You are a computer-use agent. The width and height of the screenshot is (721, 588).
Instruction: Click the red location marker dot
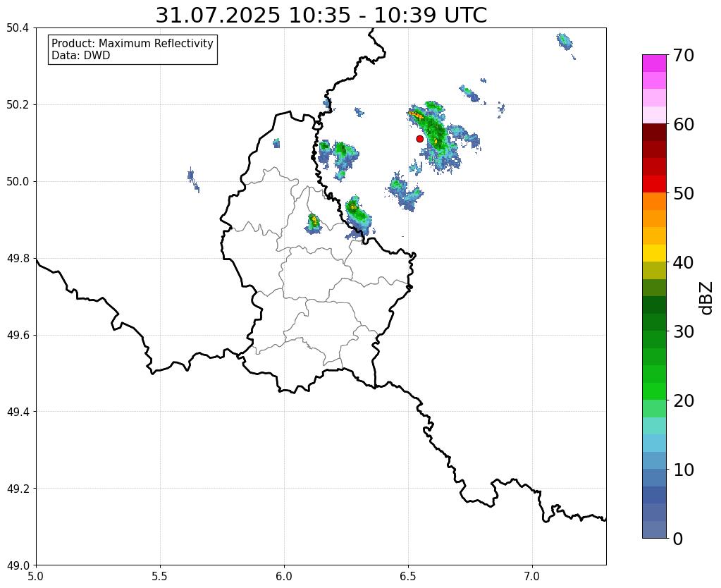click(419, 138)
